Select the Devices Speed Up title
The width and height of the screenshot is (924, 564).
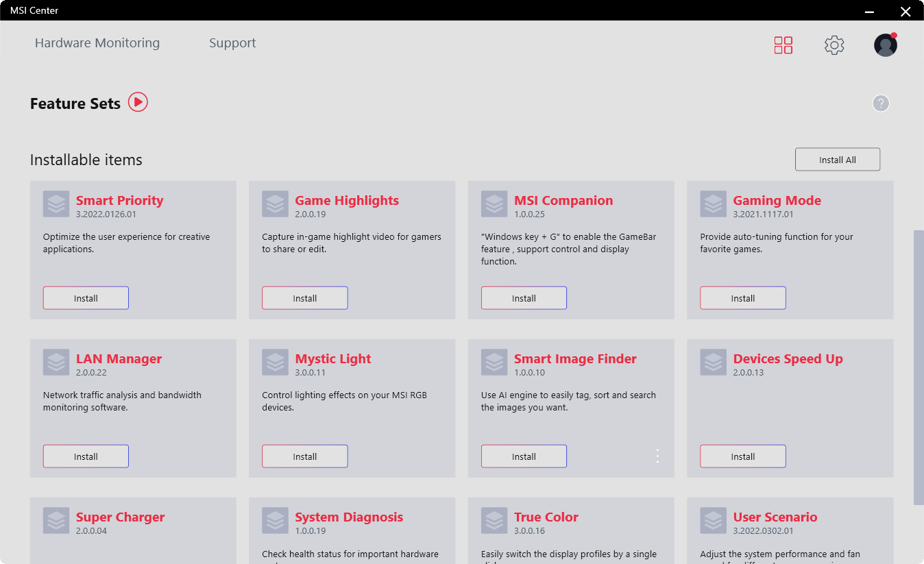pyautogui.click(x=788, y=359)
